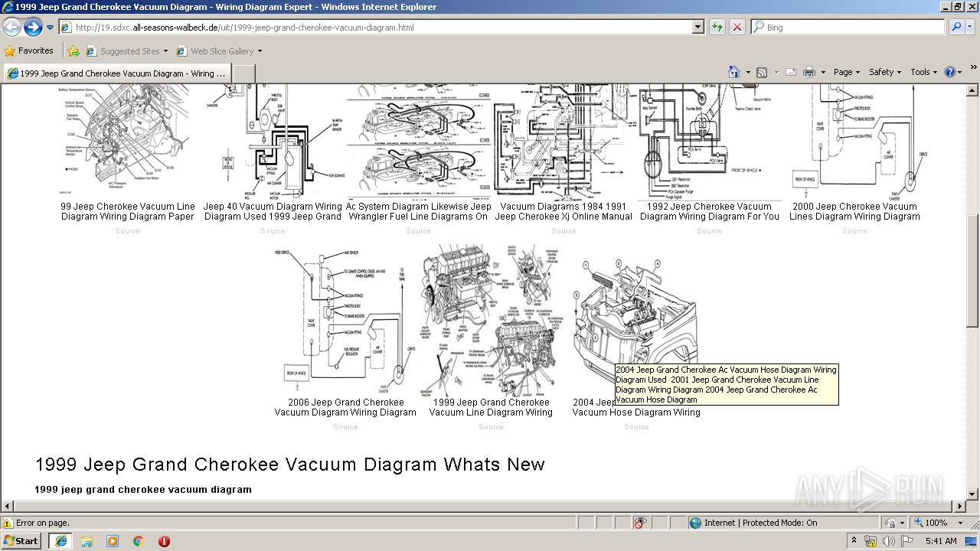Click the network tray icon
980x551 pixels.
871,541
